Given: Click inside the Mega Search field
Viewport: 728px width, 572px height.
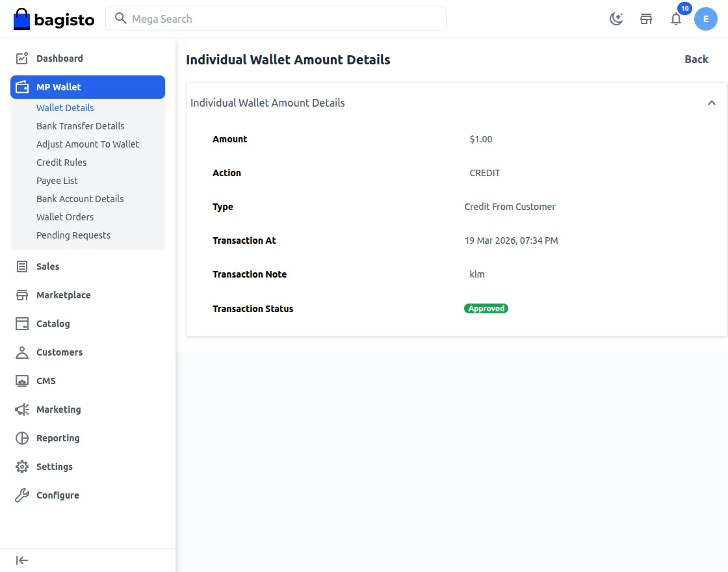Looking at the screenshot, I should point(276,19).
